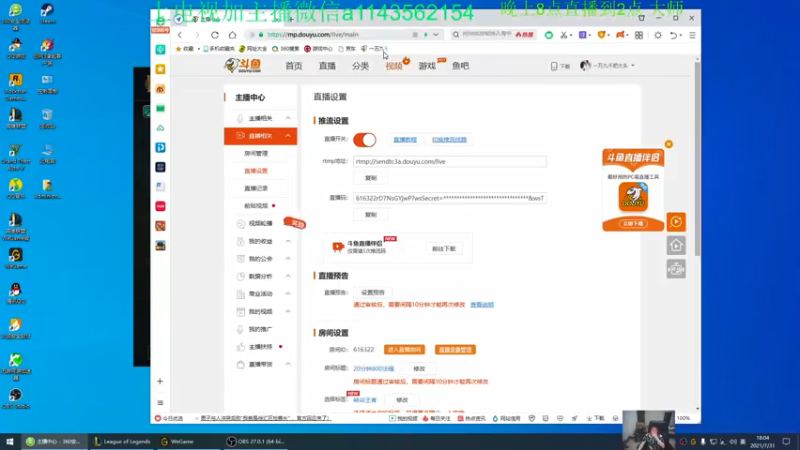
Task: Click the room title 修改 button
Action: 419,369
